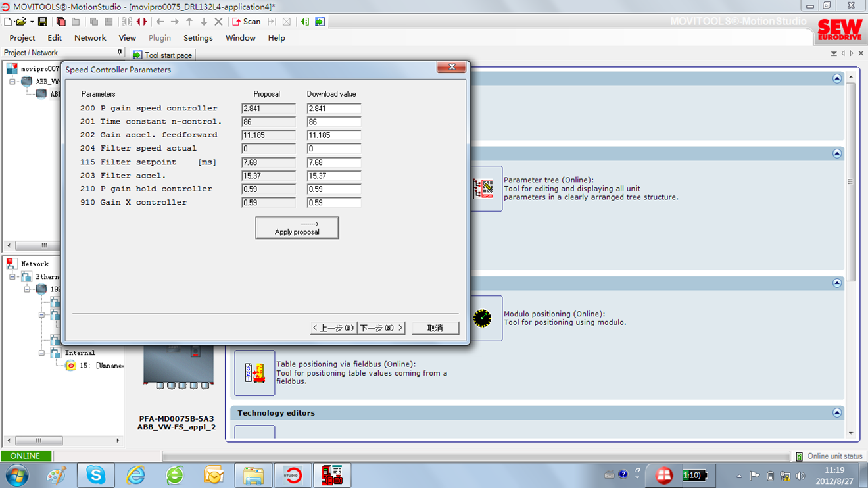Launch the Modulo positioning tool icon
Screen dimensions: 868x488
[483, 318]
